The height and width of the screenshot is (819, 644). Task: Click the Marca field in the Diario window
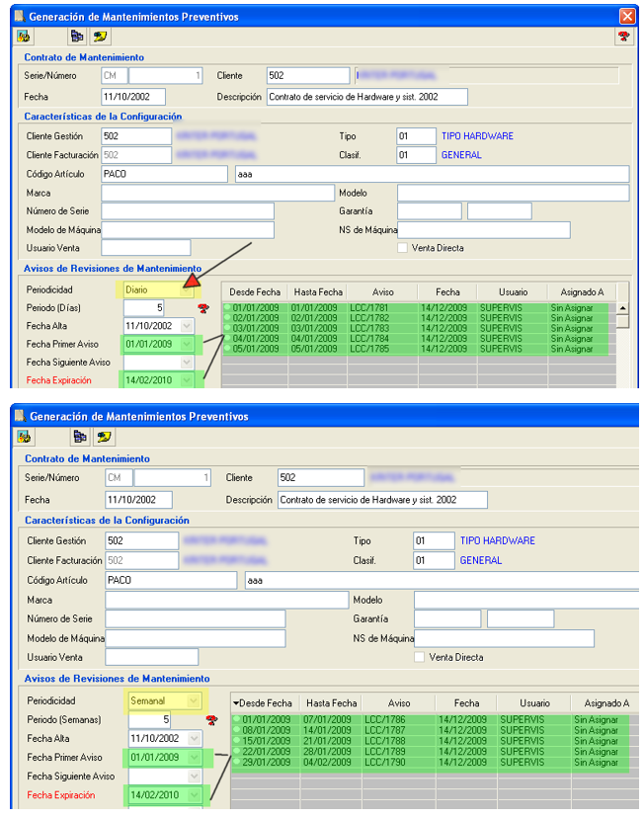pos(217,193)
